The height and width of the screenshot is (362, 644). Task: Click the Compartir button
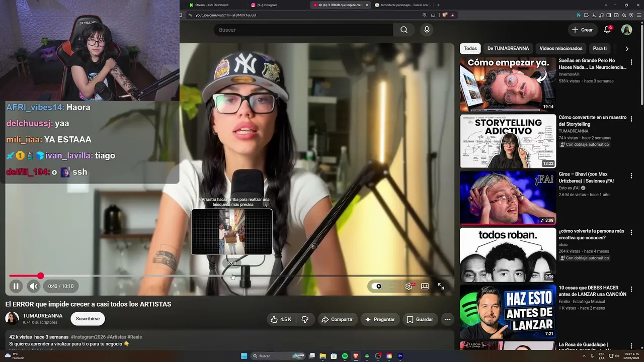tap(337, 319)
